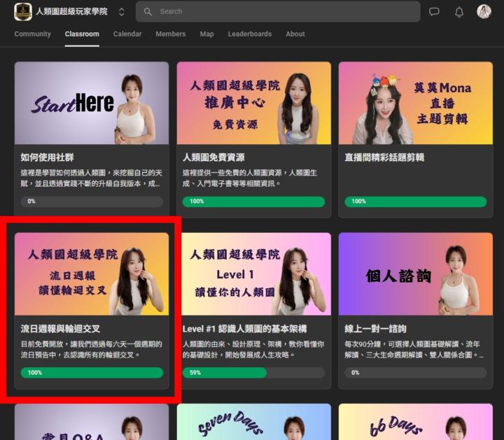Click the community logo icon
This screenshot has width=504, height=440.
23,12
